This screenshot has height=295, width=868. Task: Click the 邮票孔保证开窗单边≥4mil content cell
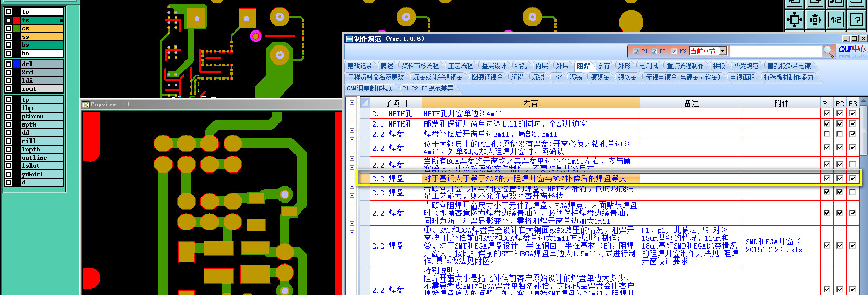(531, 123)
